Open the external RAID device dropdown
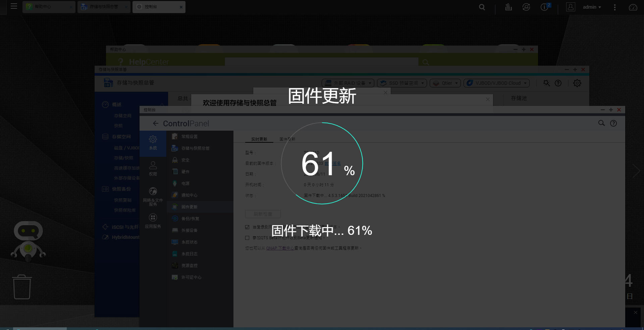 pyautogui.click(x=348, y=83)
